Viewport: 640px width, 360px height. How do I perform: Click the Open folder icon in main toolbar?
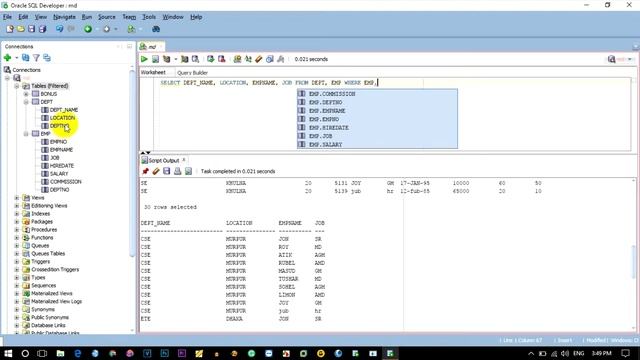coord(20,29)
